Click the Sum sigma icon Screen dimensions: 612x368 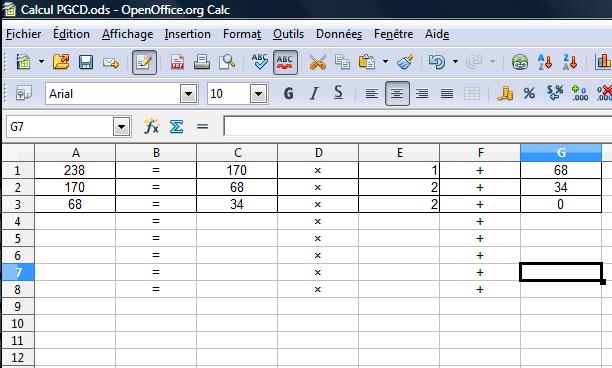[x=176, y=126]
